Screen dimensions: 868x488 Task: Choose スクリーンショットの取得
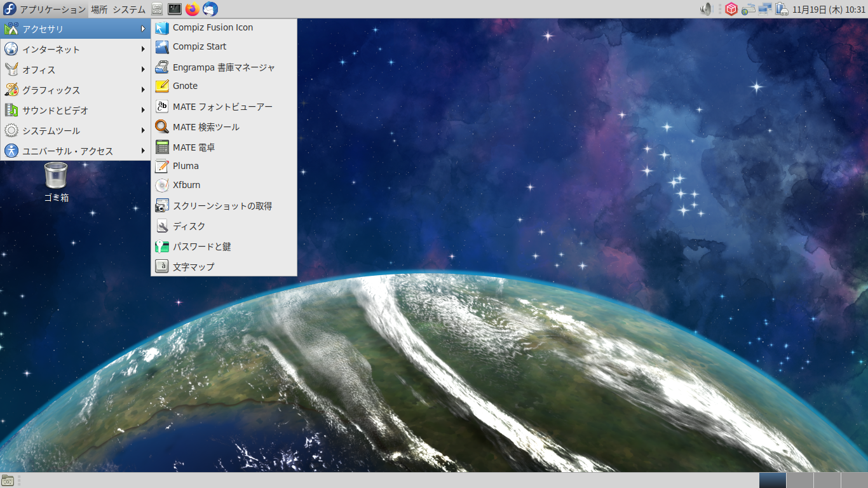click(224, 206)
